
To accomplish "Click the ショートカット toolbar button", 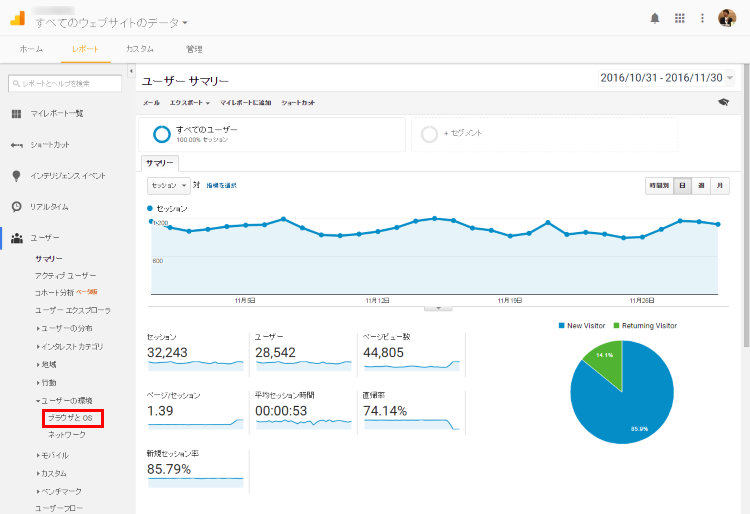I will pyautogui.click(x=298, y=102).
